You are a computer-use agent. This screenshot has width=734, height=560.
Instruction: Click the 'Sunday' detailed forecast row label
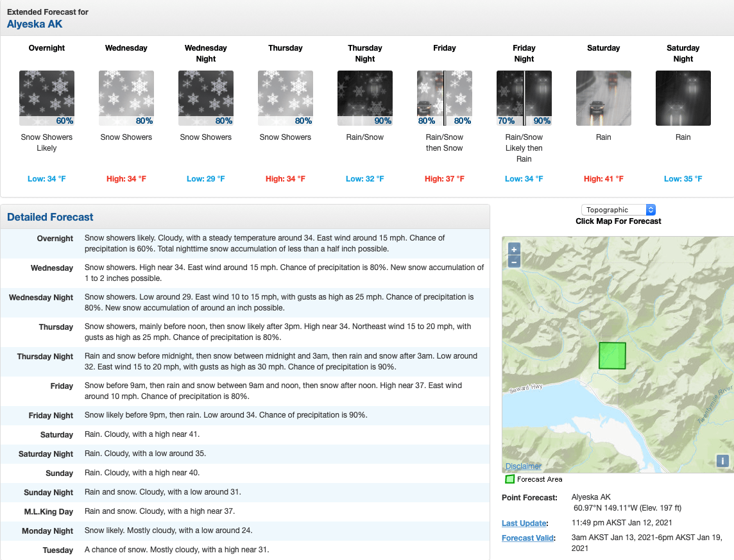[x=60, y=473]
